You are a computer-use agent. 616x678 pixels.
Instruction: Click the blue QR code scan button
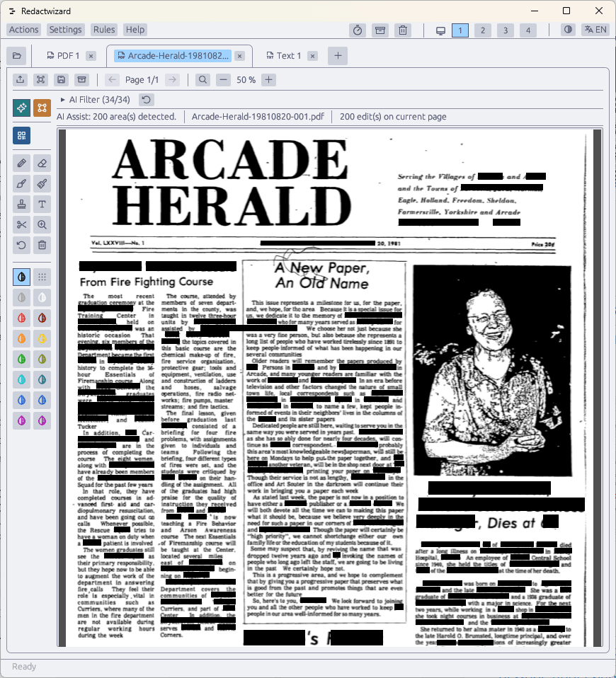(x=21, y=135)
